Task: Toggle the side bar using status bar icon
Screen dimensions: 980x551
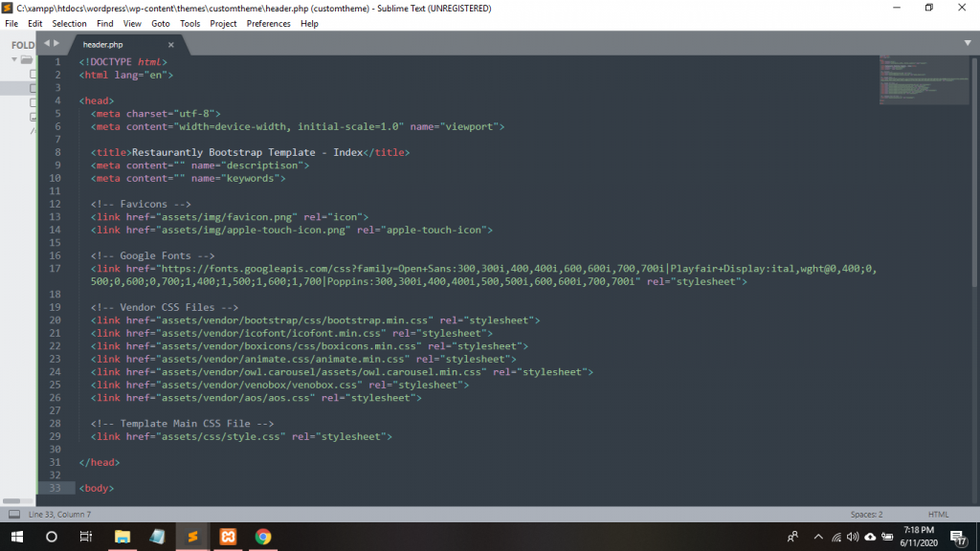Action: tap(13, 515)
